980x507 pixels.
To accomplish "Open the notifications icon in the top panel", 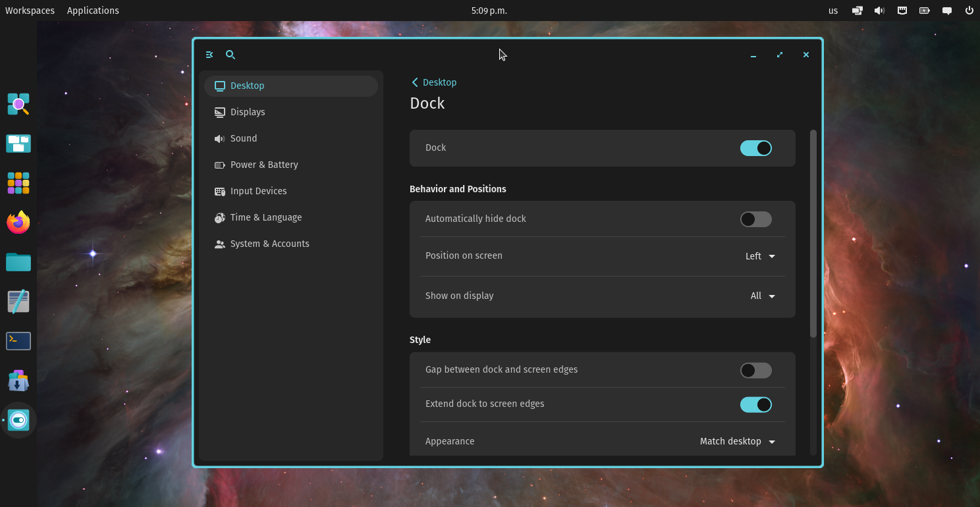I will click(947, 11).
